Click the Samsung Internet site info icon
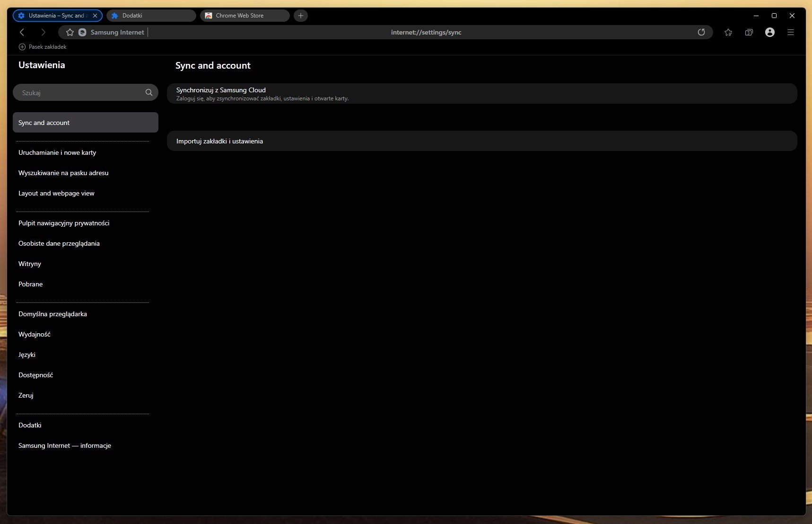 [x=82, y=32]
